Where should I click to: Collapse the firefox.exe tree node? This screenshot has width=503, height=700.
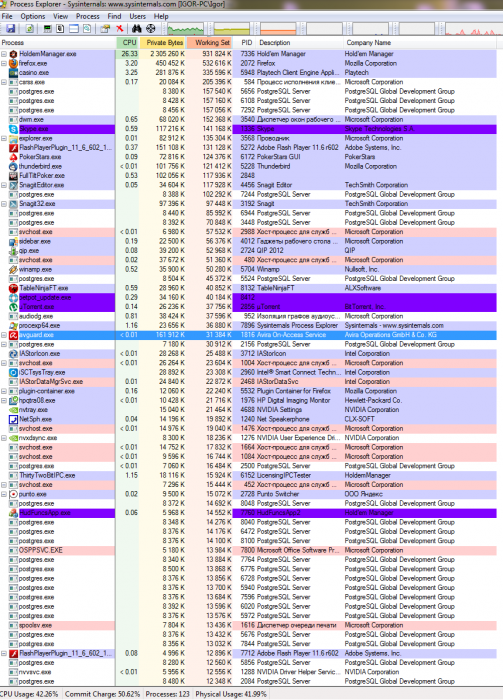(4, 63)
